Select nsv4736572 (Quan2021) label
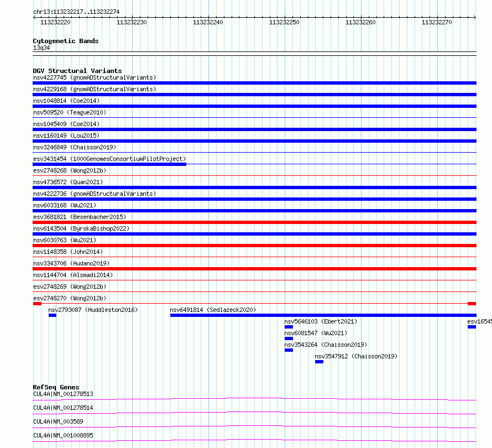492x448 pixels. (x=68, y=182)
